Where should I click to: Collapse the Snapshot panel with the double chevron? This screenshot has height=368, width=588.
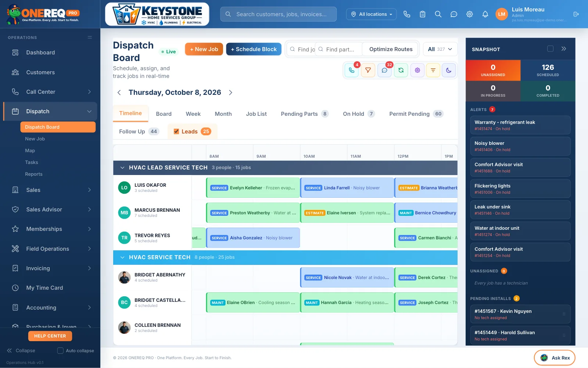coord(564,49)
